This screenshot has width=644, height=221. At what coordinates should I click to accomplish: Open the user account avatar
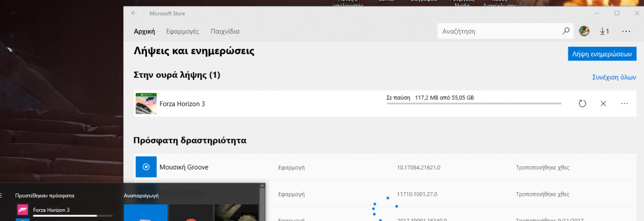coord(584,32)
